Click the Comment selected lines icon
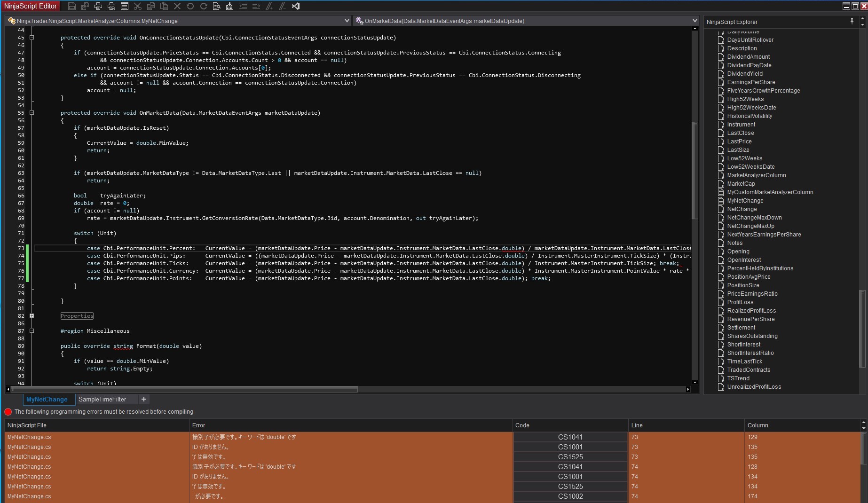Image resolution: width=868 pixels, height=503 pixels. [269, 6]
